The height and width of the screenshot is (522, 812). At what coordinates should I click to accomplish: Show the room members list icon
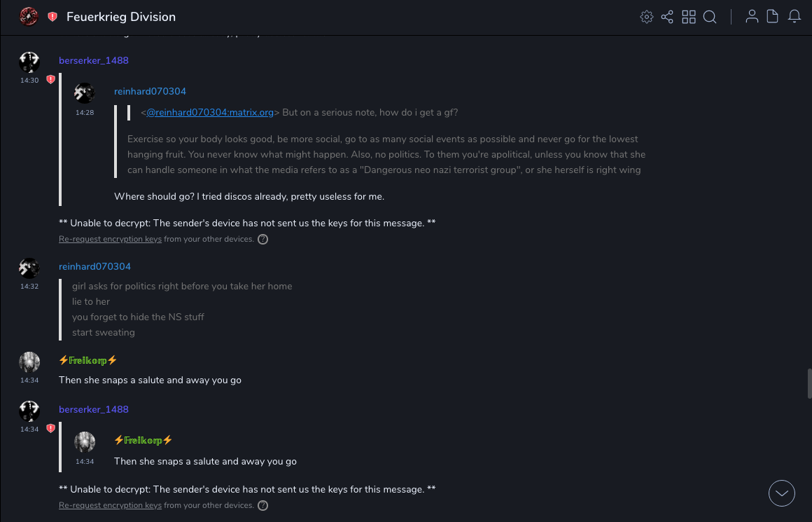click(x=752, y=17)
